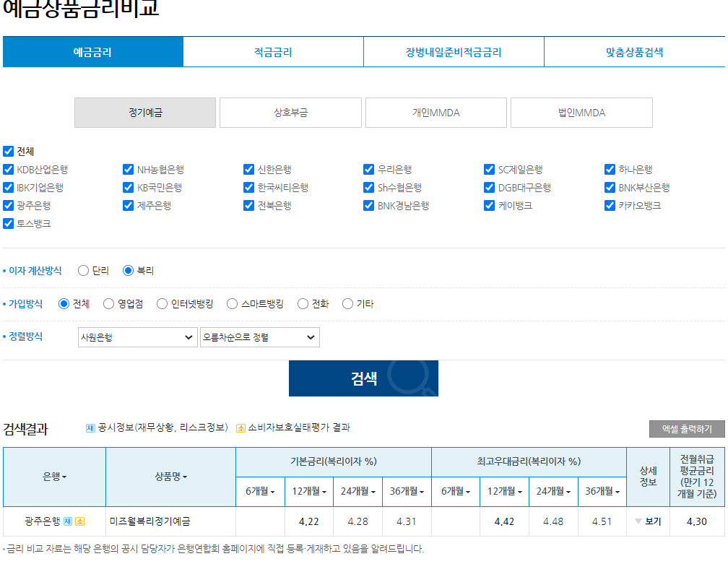Open the 오름차순으로 정렬 order dropdown

(x=259, y=337)
